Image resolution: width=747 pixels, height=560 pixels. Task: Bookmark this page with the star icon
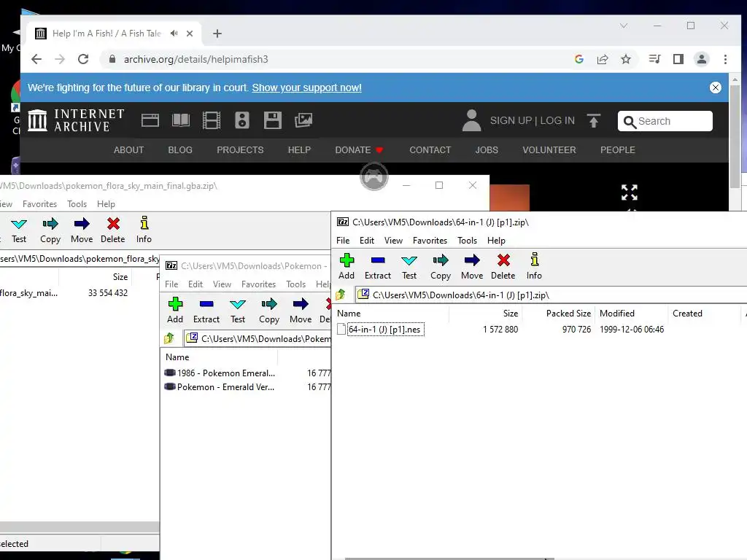point(626,59)
